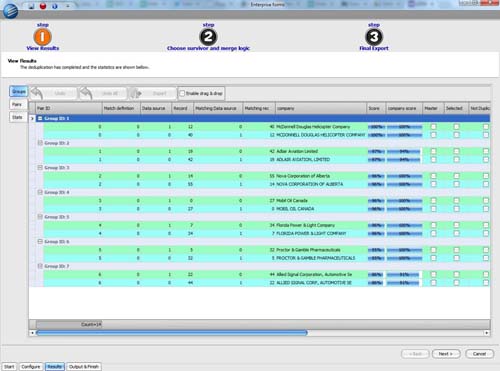Switch to the Pairs side tab
Viewport: 500px width, 371px height.
pos(17,105)
